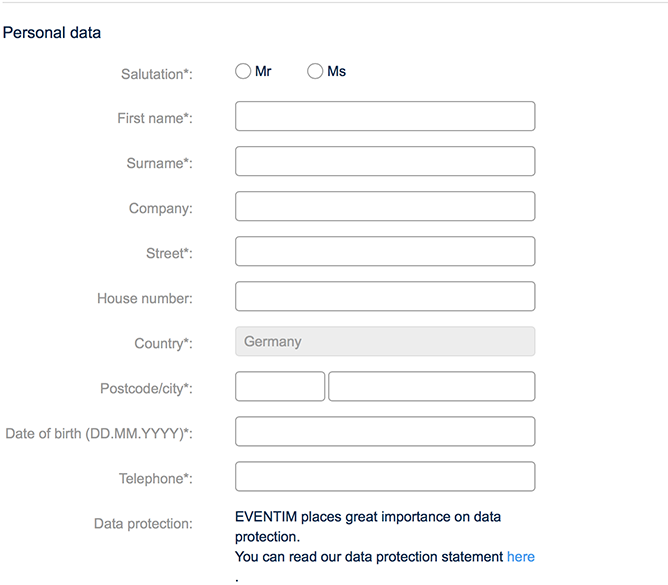Viewport: 668px width, 585px height.
Task: Click the 'Postcode/city*:' label
Action: pos(146,388)
